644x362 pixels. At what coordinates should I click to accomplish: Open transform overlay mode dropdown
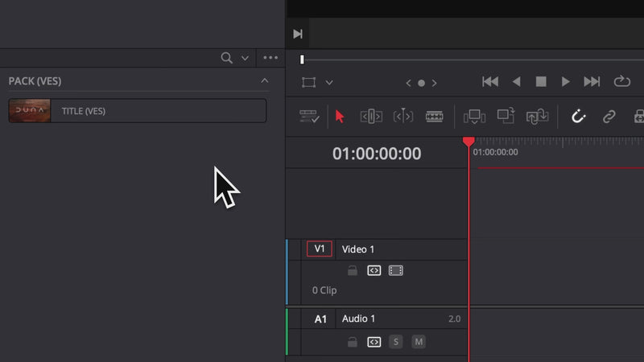pos(329,83)
